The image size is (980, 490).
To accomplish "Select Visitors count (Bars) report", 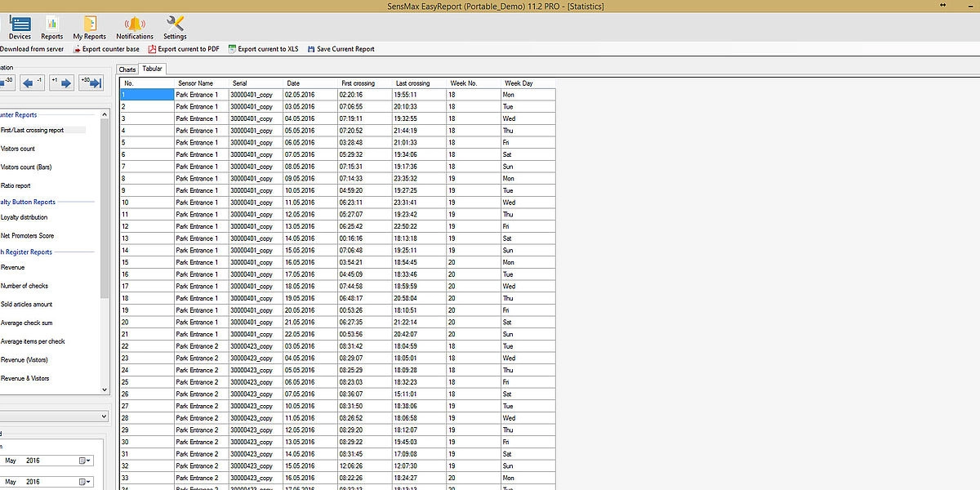I will [x=26, y=167].
